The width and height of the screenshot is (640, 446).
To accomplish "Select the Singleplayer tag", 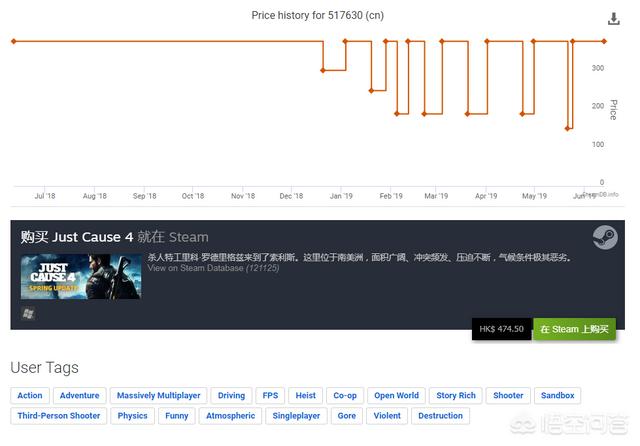I will [x=296, y=416].
